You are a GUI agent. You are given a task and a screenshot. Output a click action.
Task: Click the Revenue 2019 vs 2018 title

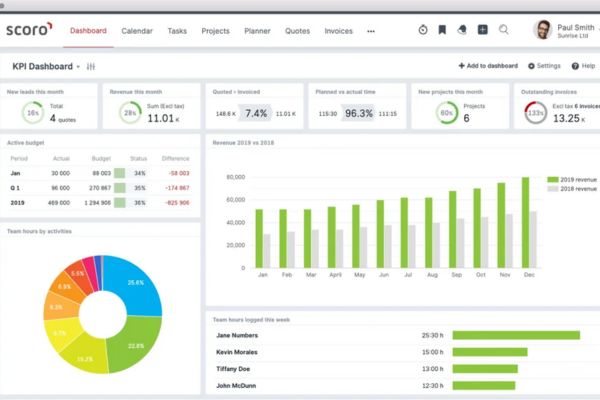coord(243,143)
